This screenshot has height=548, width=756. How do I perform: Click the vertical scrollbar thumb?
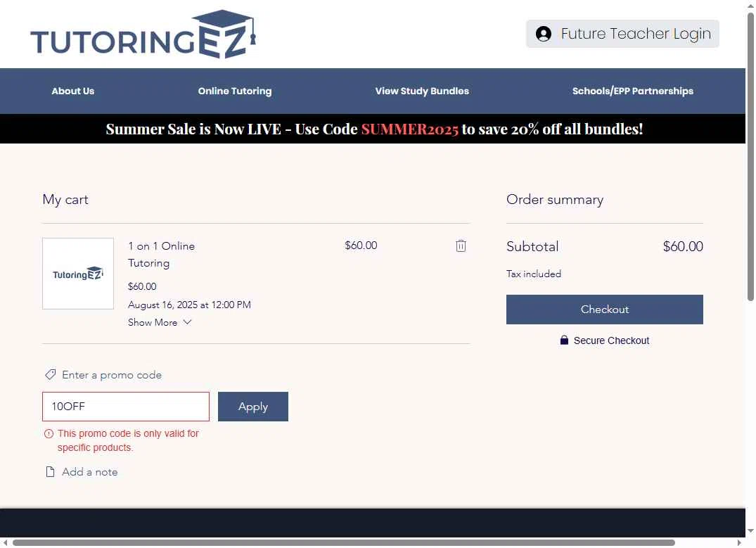click(x=750, y=156)
